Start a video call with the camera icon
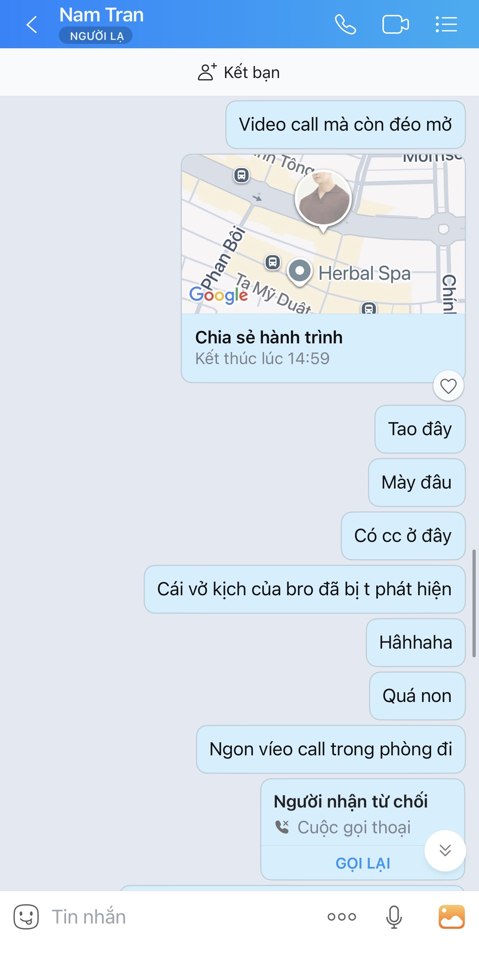479x980 pixels. click(x=395, y=25)
